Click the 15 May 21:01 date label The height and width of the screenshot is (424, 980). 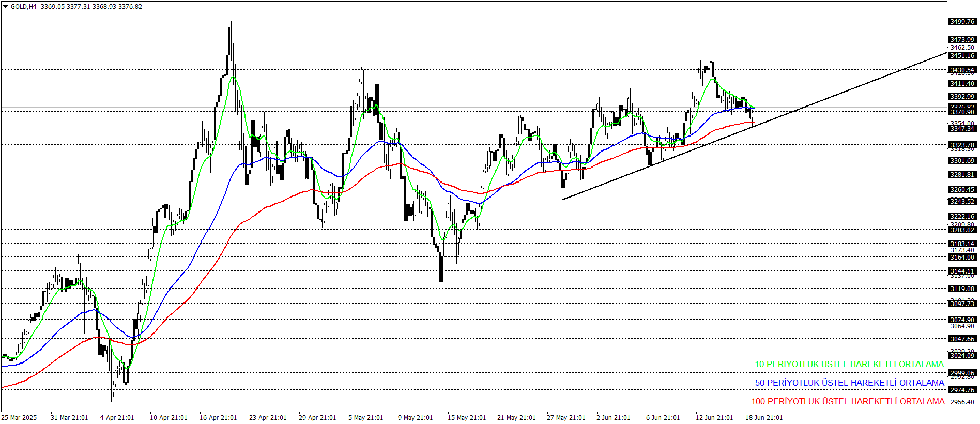point(467,417)
